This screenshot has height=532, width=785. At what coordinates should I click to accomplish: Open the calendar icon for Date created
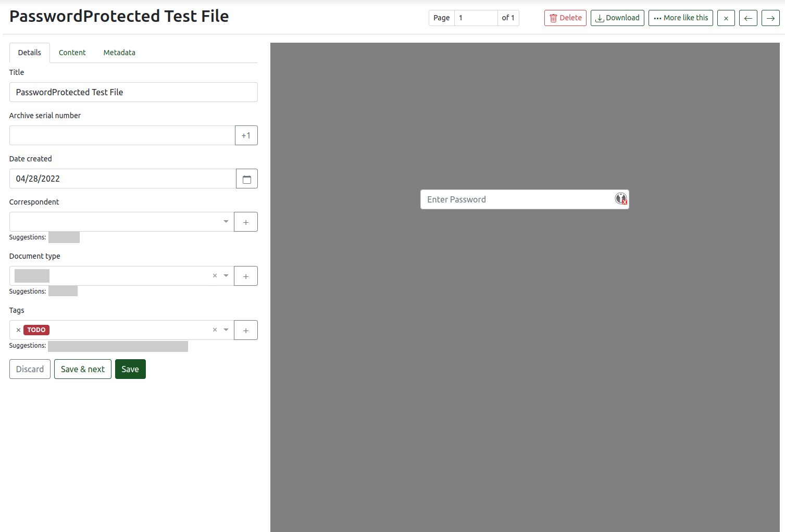246,179
